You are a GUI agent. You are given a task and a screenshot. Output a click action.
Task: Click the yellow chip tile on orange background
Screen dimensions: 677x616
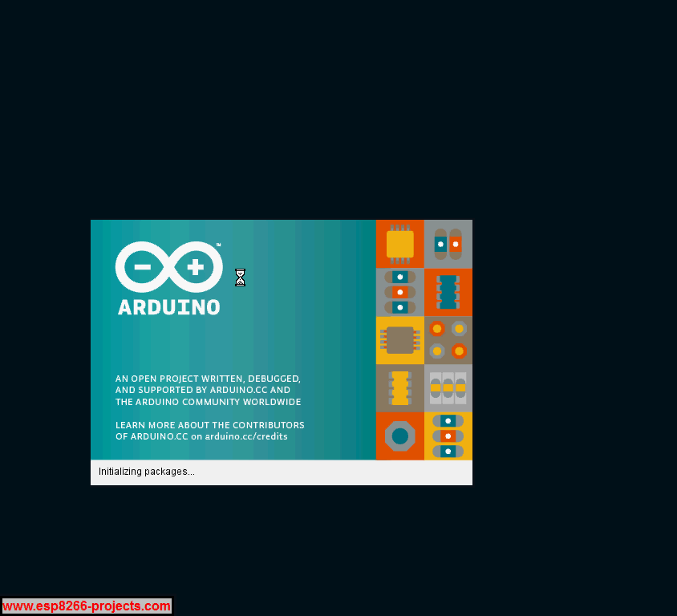399,244
